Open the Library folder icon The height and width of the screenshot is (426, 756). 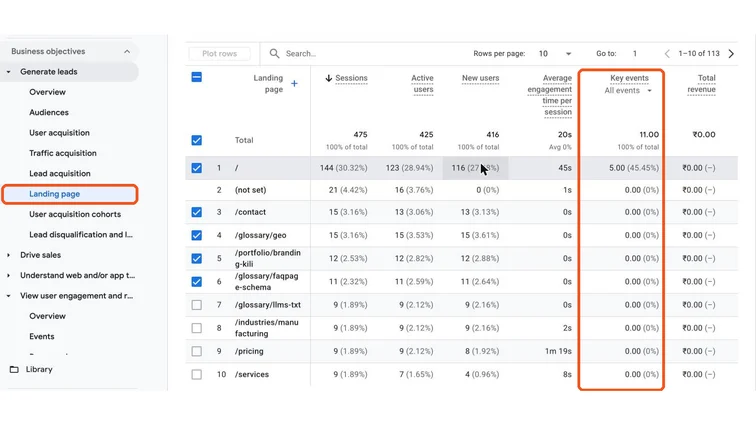(14, 370)
